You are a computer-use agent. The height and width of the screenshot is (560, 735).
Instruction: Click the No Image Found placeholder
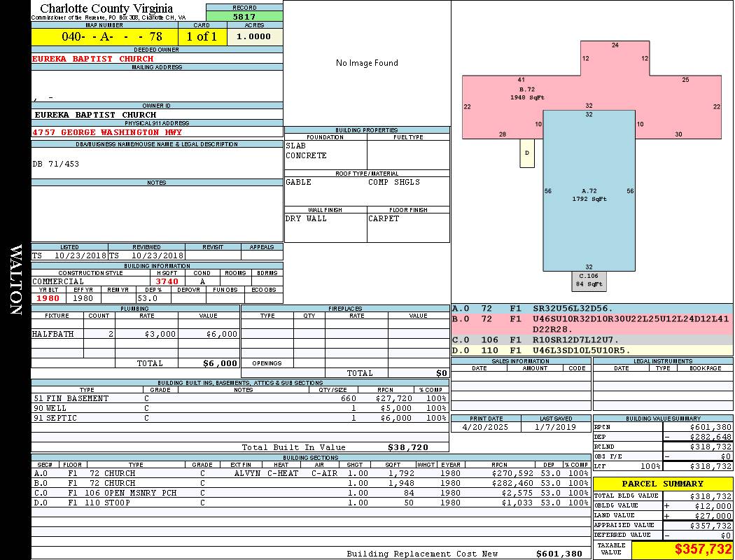point(367,63)
